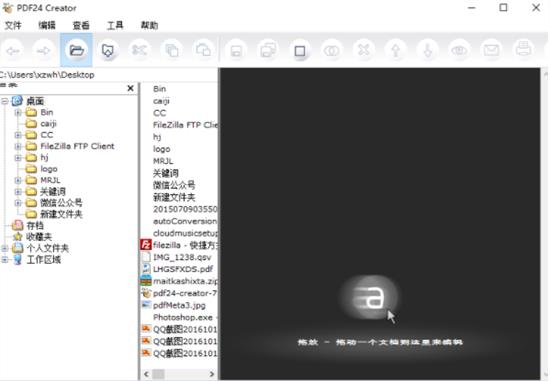Expand the 个人文件夹 tree node
The width and height of the screenshot is (550, 381).
[x=5, y=248]
